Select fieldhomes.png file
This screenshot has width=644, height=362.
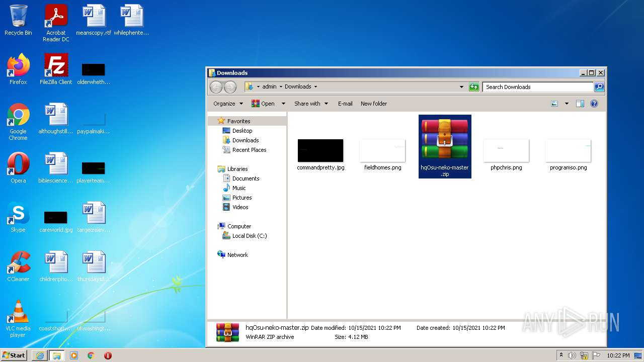point(382,155)
